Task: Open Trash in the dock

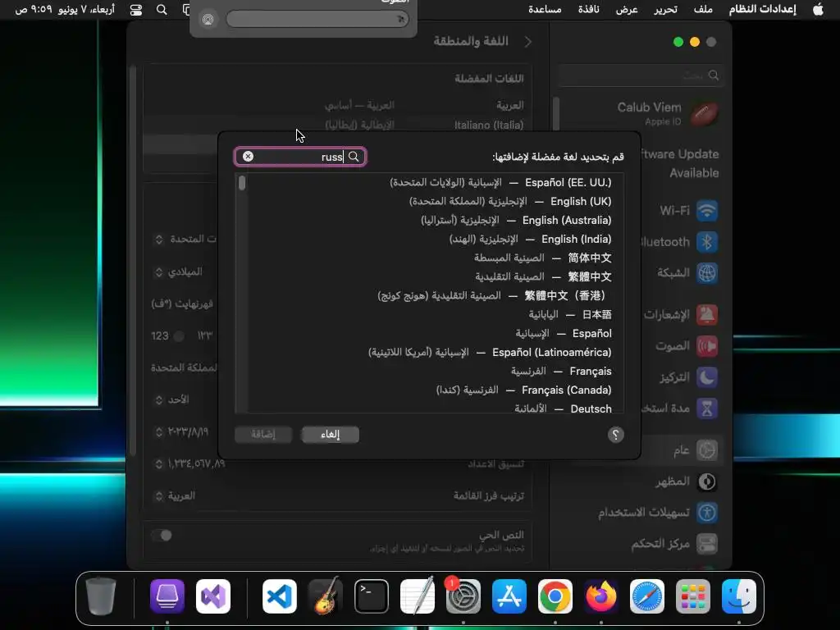Action: [101, 596]
